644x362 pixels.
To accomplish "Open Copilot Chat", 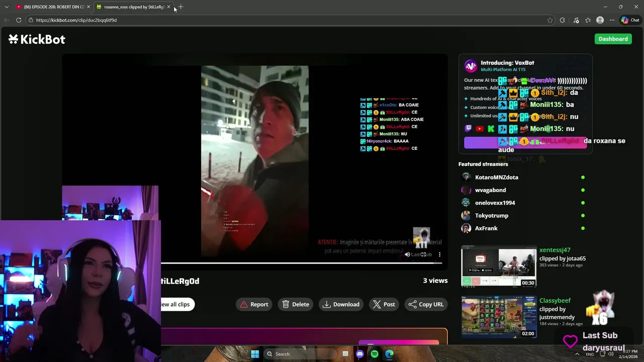I will pyautogui.click(x=630, y=20).
